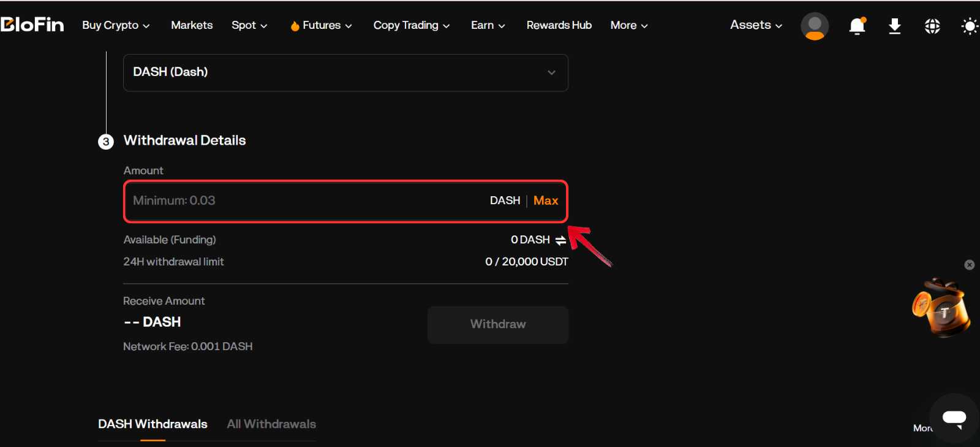Open the notifications bell
This screenshot has height=447, width=980.
[857, 26]
